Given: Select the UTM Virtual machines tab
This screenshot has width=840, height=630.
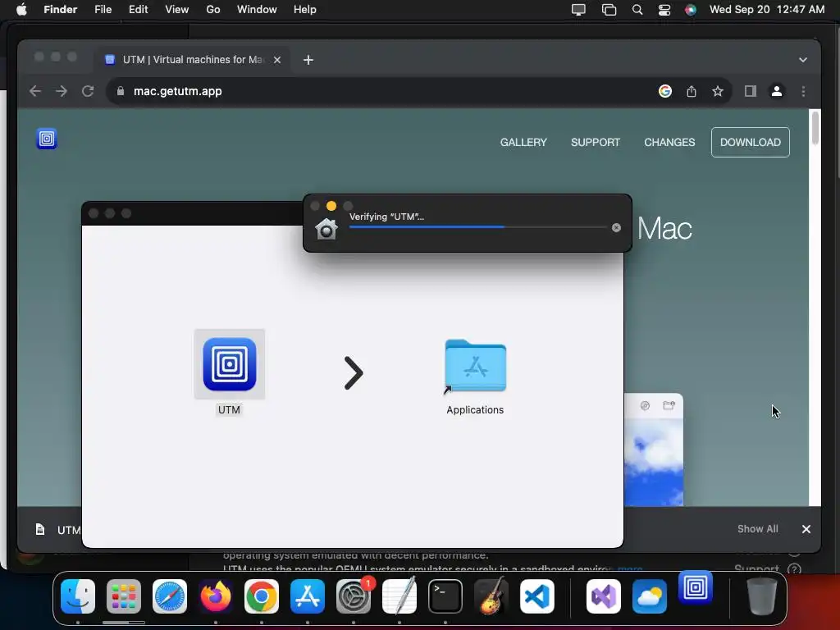Looking at the screenshot, I should pyautogui.click(x=193, y=59).
